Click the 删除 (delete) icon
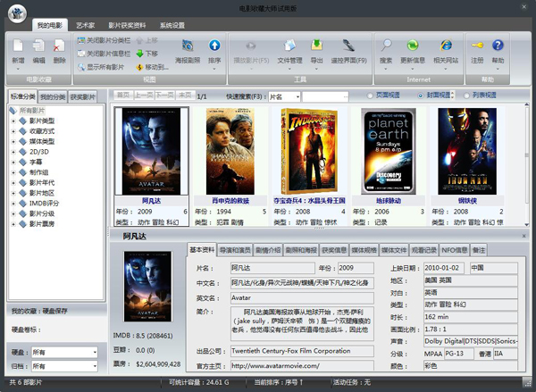Screen dimensions: 536x392 coord(59,46)
